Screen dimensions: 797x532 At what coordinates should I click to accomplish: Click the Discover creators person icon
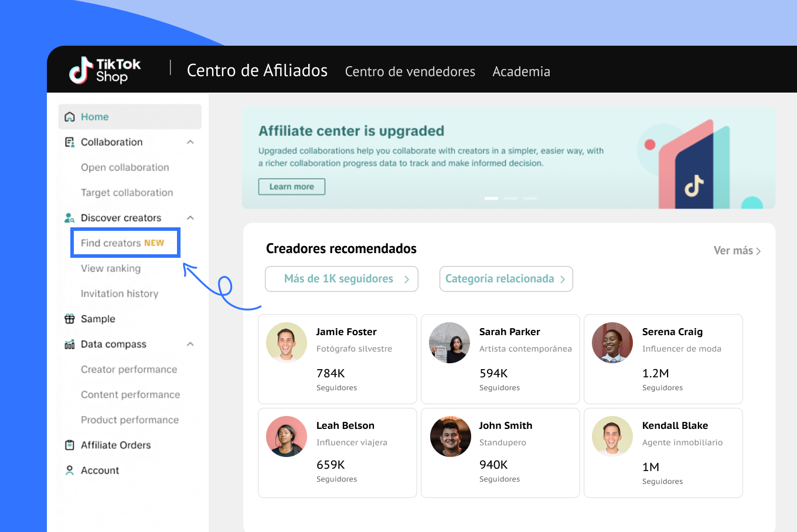70,218
